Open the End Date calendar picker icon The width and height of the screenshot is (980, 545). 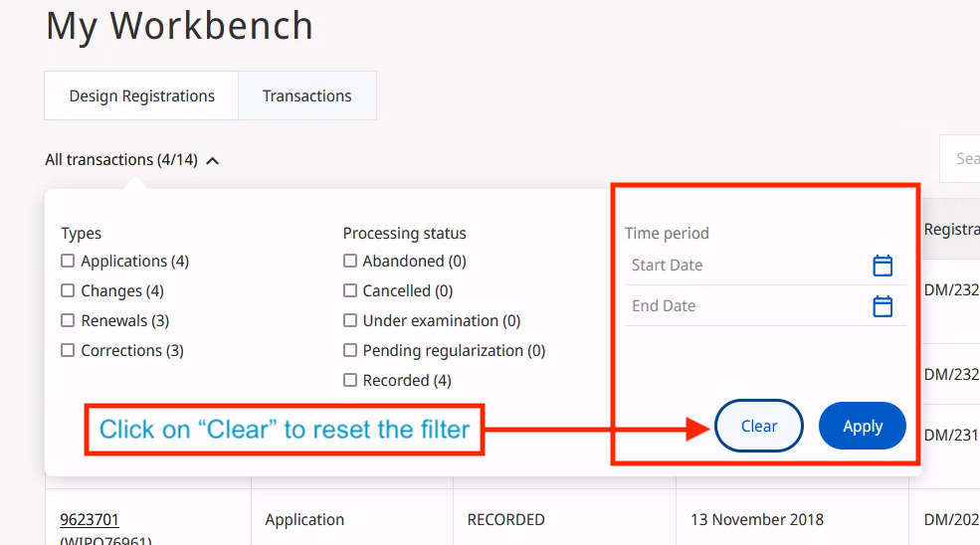882,306
